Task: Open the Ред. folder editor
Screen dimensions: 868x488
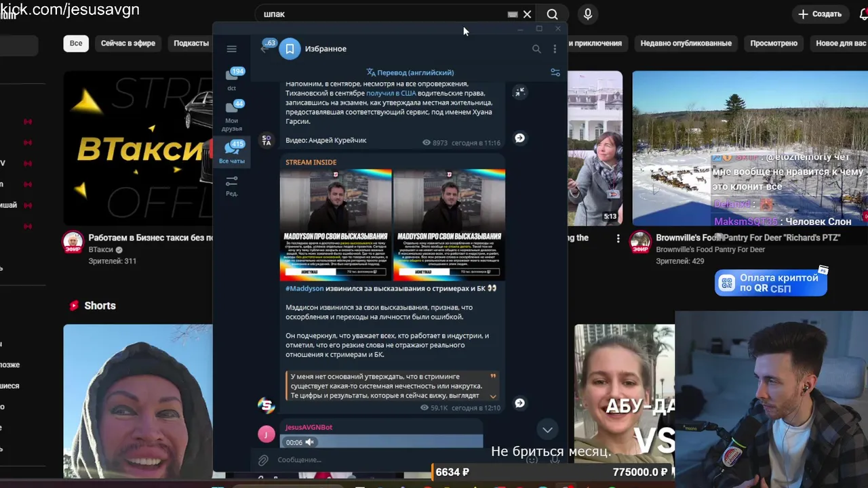Action: (x=232, y=186)
